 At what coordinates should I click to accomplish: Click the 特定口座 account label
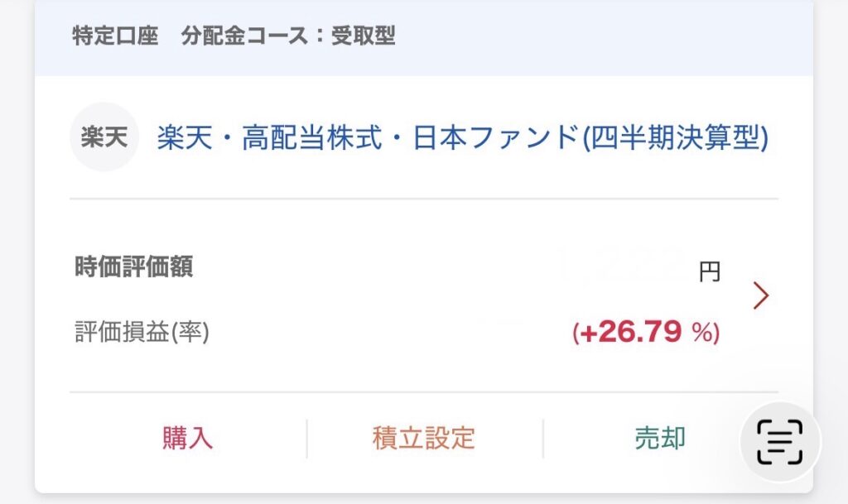(115, 36)
